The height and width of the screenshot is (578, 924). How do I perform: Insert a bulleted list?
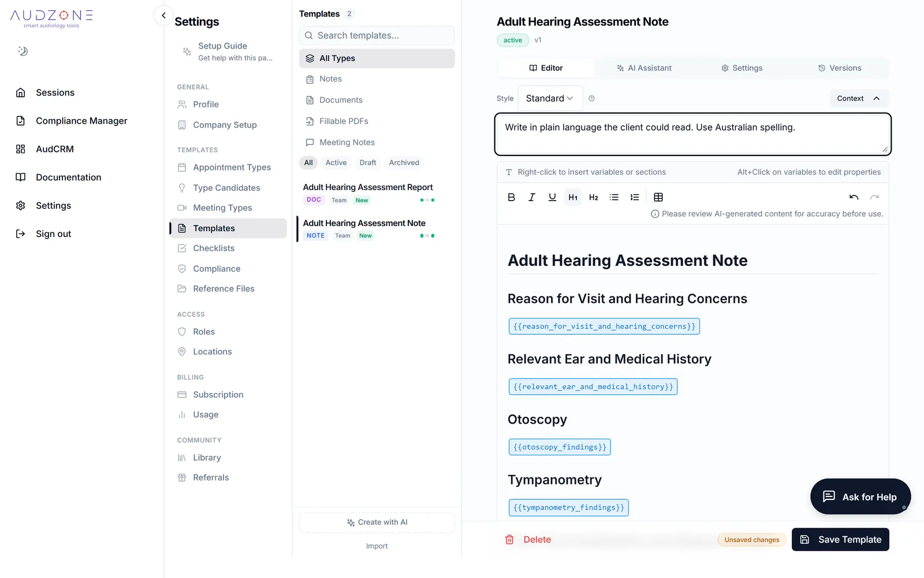tap(614, 197)
